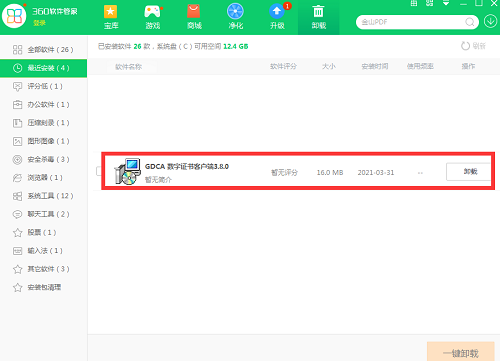Click the 登录 login link

point(39,23)
